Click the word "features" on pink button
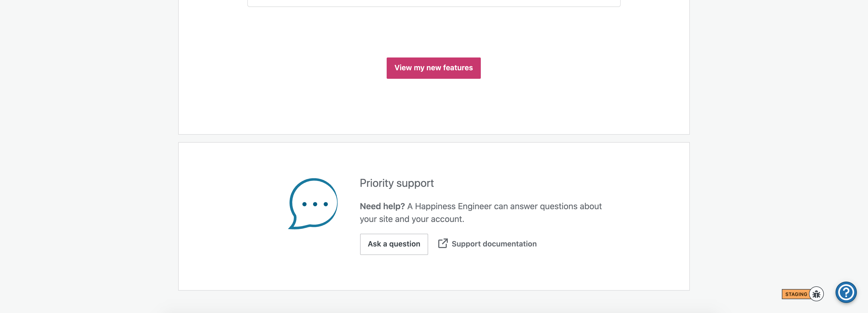The height and width of the screenshot is (313, 868). tap(458, 68)
